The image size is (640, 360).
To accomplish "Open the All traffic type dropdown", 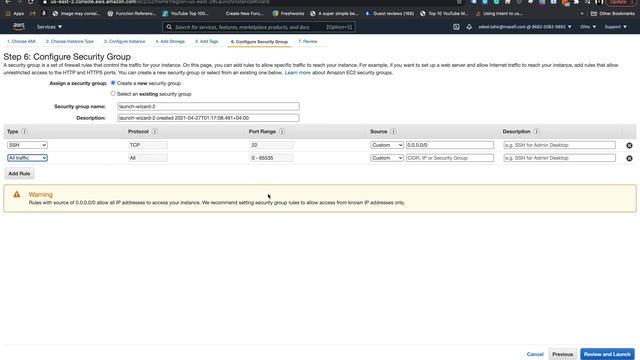I will click(x=27, y=158).
